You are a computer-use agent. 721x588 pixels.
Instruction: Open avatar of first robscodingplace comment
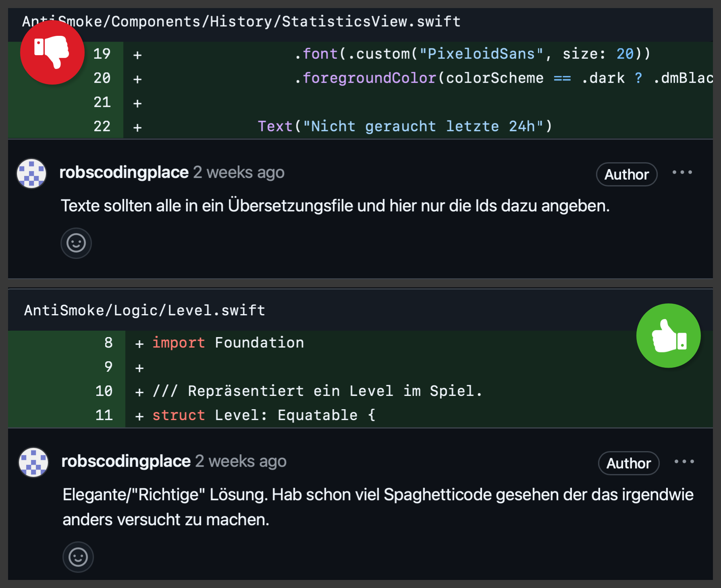click(x=31, y=174)
